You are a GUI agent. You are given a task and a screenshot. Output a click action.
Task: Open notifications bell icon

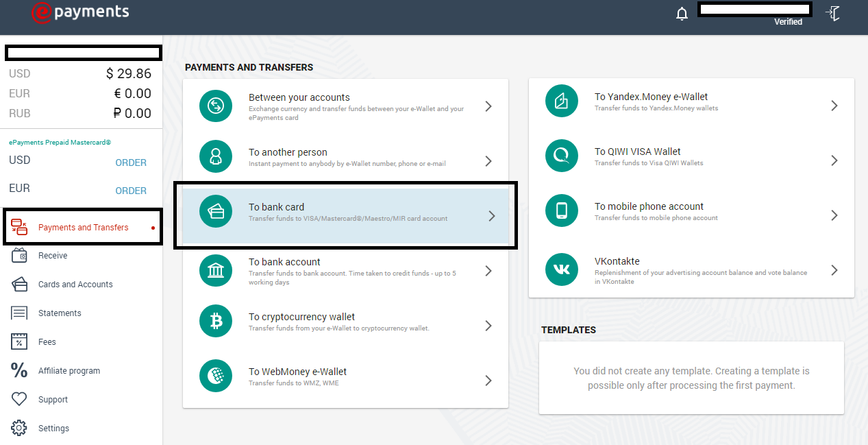point(682,14)
